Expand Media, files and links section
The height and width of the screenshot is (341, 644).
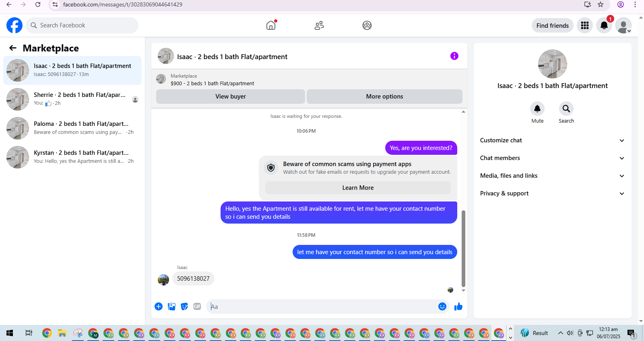552,176
